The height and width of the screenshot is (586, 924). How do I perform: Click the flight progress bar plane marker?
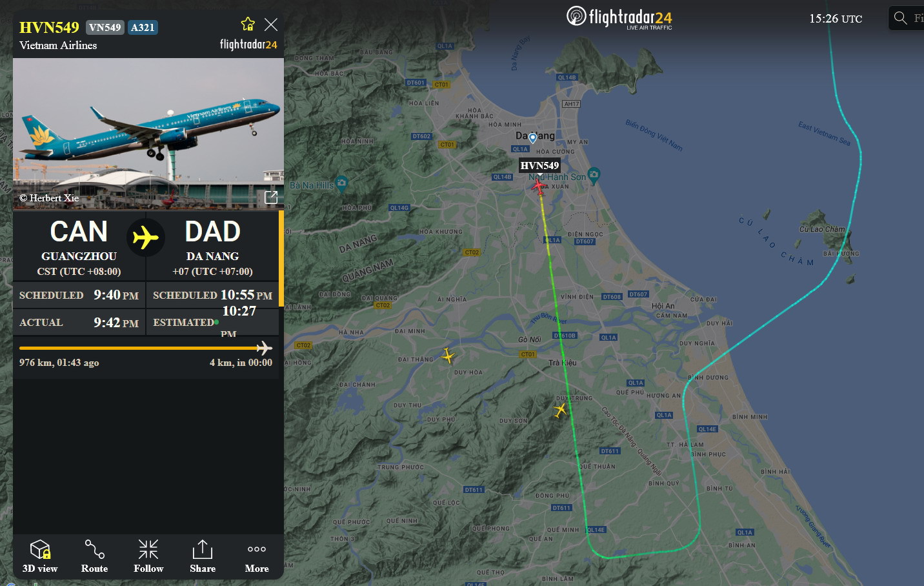pos(263,348)
